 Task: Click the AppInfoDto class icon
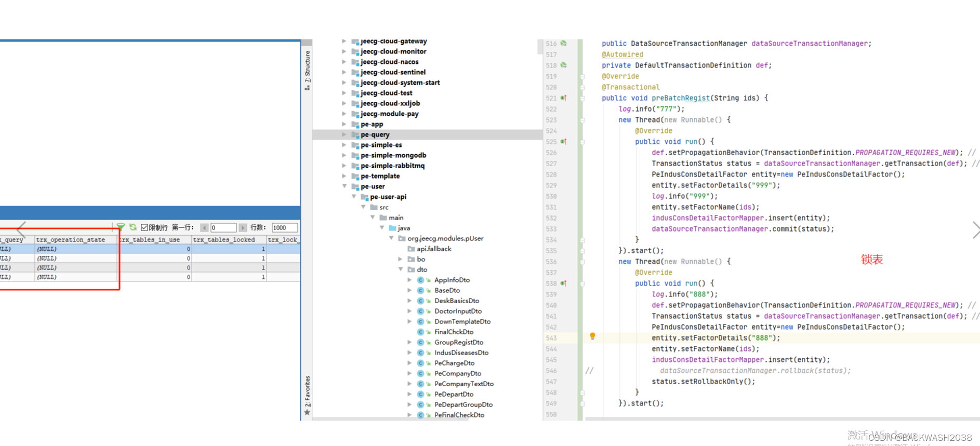pyautogui.click(x=420, y=280)
